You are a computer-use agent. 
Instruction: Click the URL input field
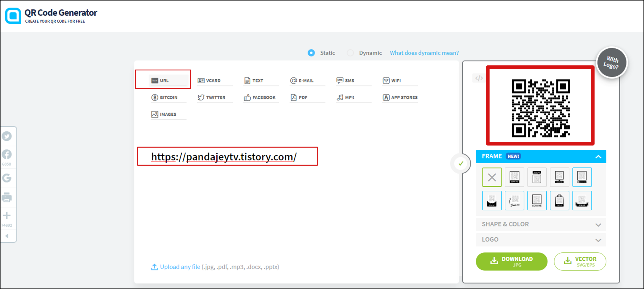tap(227, 156)
